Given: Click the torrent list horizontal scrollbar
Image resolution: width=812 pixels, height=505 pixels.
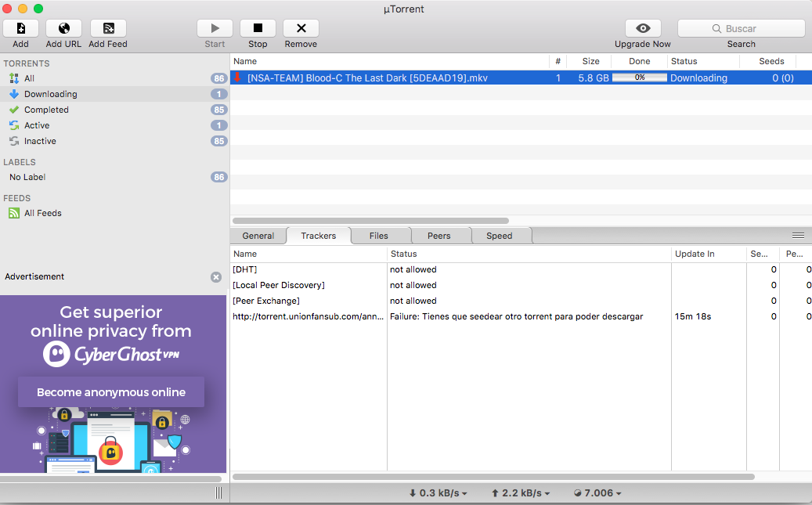Looking at the screenshot, I should click(x=371, y=221).
